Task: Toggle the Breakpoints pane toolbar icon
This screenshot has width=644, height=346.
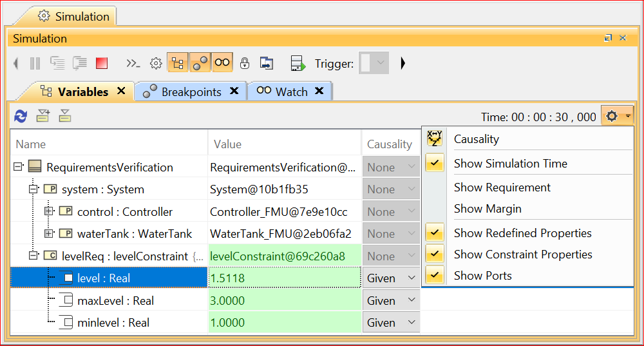Action: [x=200, y=63]
